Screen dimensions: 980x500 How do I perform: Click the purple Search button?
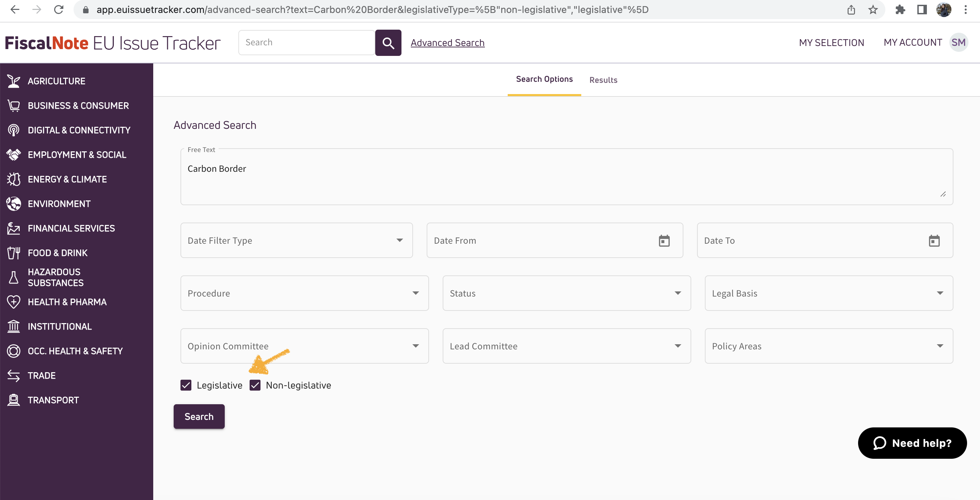point(199,416)
